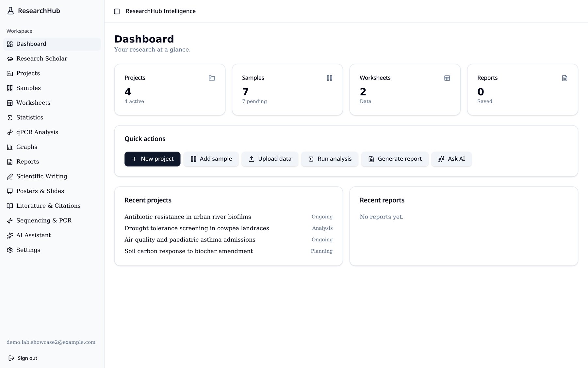
Task: Select qPCR Analysis in the sidebar
Action: [52, 132]
